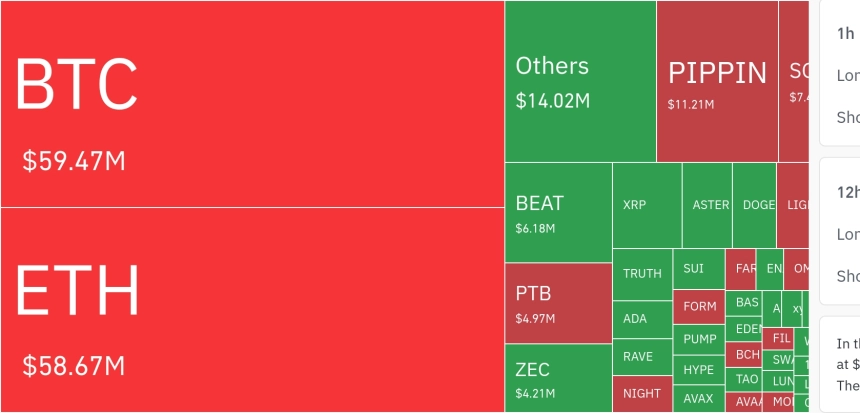Screen dimensions: 860x413
Task: Click the PUMP tile
Action: pos(699,340)
